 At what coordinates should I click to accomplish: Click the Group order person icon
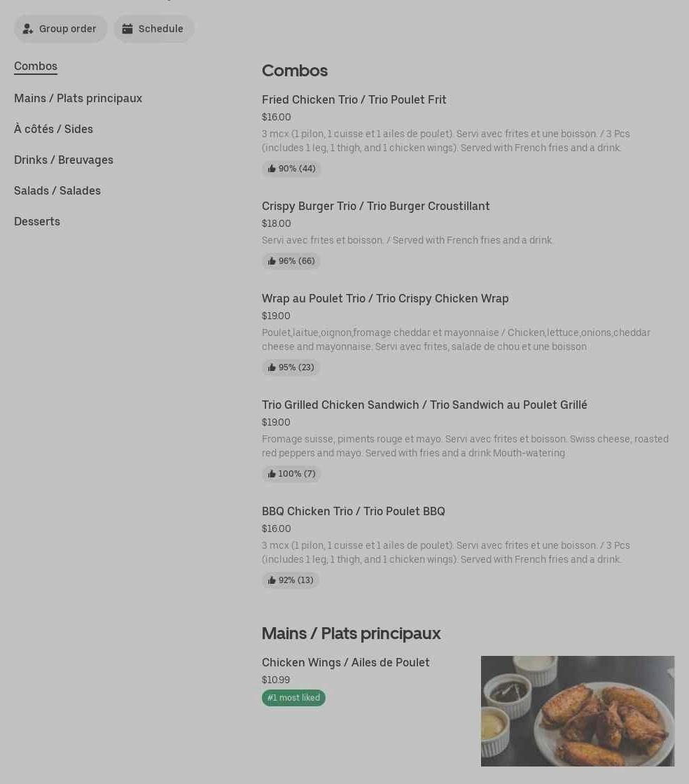[28, 29]
